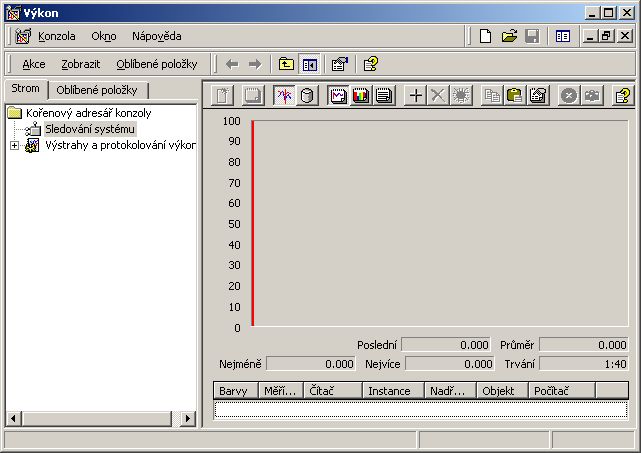Click the Forward arrow icon

tap(255, 64)
